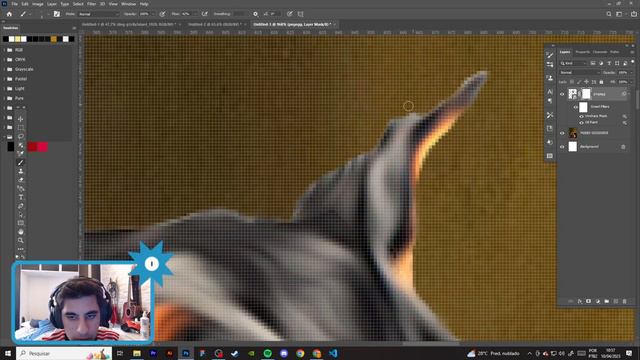Click the Spotify icon in taskbar

coord(268,353)
